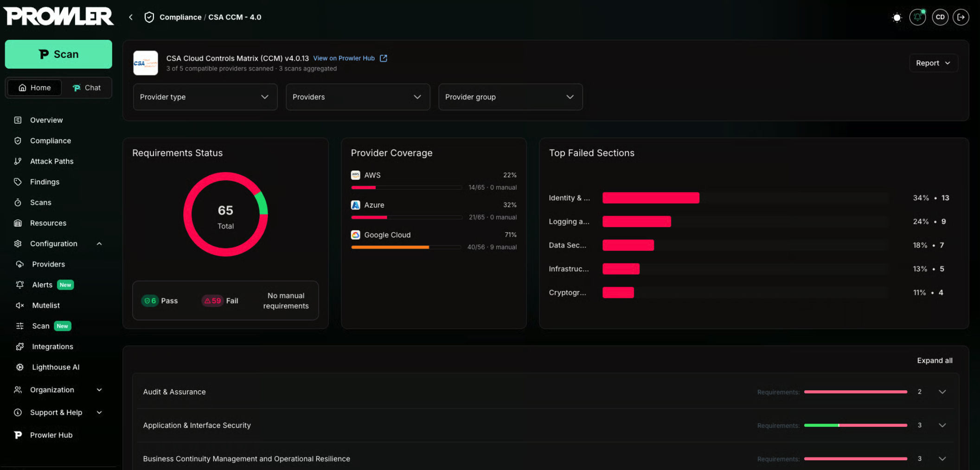Expand the Audit & Assurance row
980x470 pixels.
tap(545, 392)
